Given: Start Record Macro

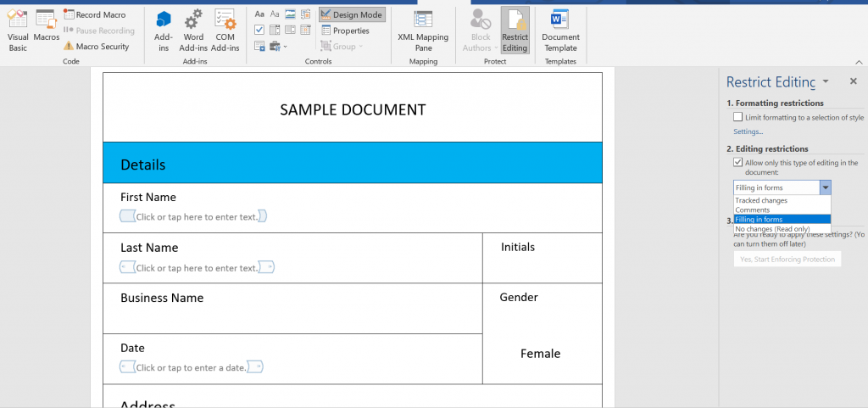Looking at the screenshot, I should point(95,15).
